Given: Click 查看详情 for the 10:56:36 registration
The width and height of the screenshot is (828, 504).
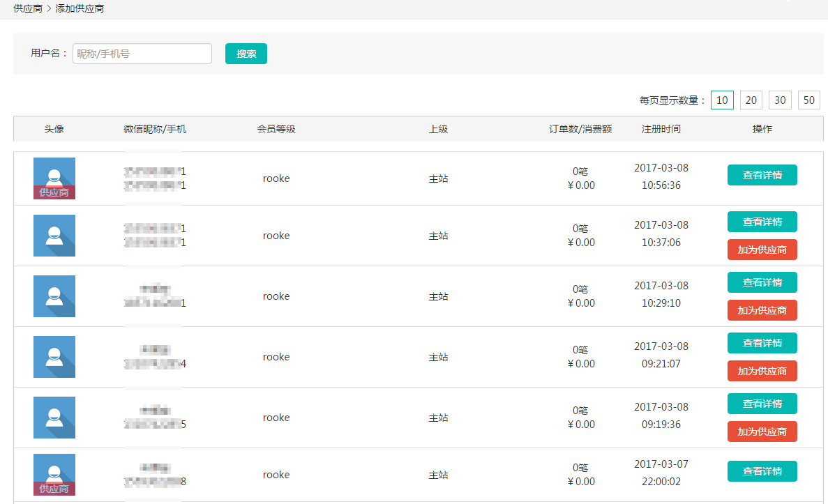Looking at the screenshot, I should coord(762,175).
